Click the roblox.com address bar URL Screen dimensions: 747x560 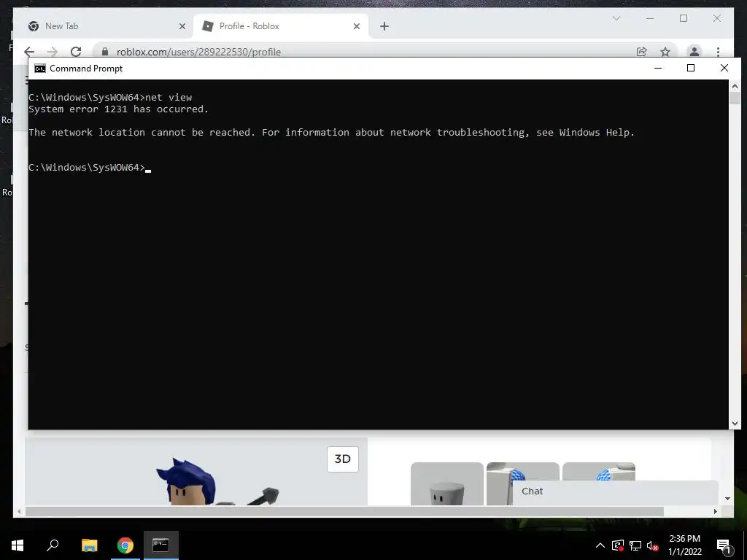[198, 52]
